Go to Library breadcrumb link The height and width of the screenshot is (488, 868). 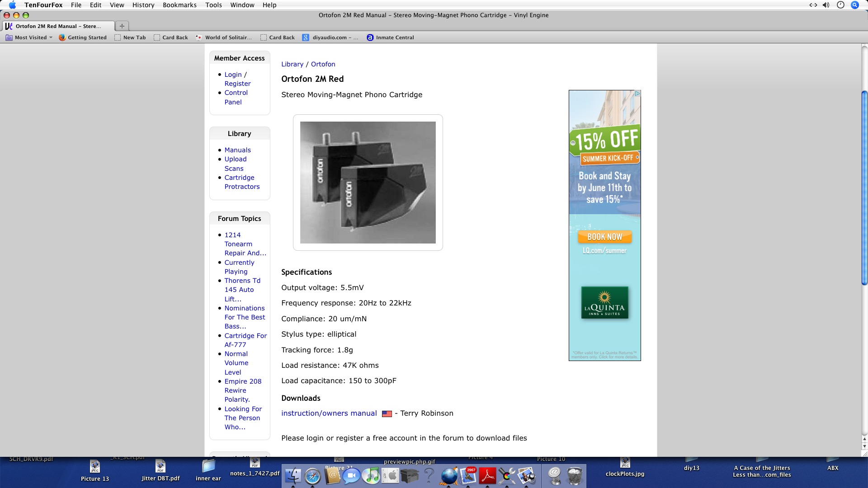coord(292,64)
